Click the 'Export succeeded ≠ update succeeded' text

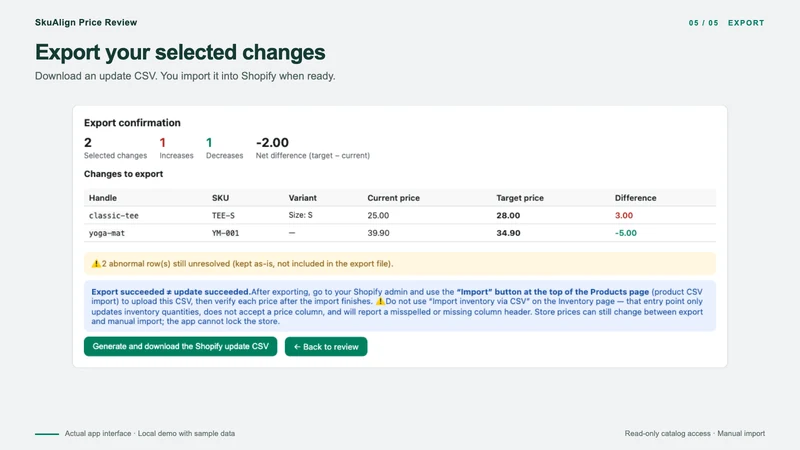[171, 292]
